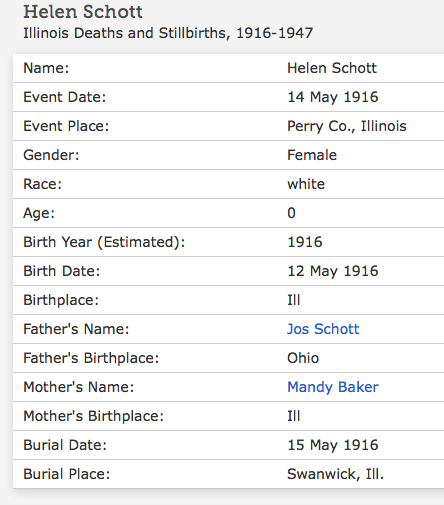
Task: Click the Birthplace row value Ill
Action: coord(294,300)
